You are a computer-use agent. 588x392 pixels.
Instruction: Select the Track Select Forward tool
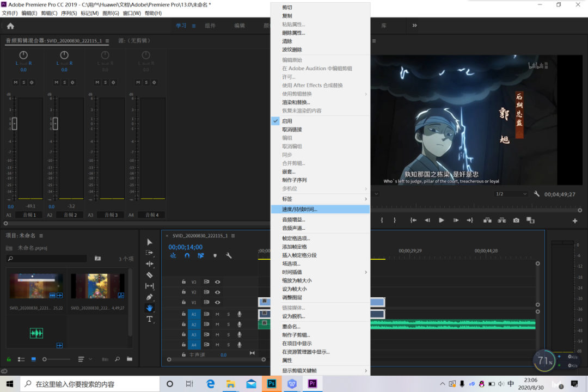(150, 253)
